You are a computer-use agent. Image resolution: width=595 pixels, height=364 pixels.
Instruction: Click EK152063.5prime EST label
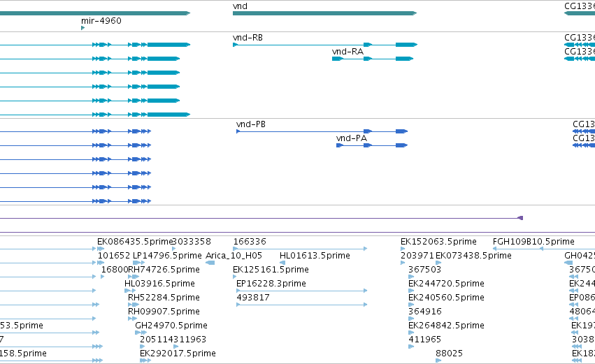tap(438, 242)
